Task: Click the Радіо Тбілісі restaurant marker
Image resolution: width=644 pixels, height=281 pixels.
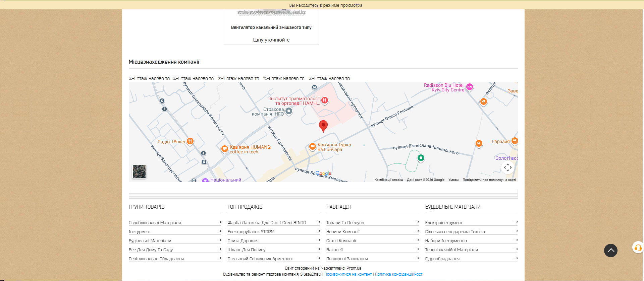Action: [190, 141]
